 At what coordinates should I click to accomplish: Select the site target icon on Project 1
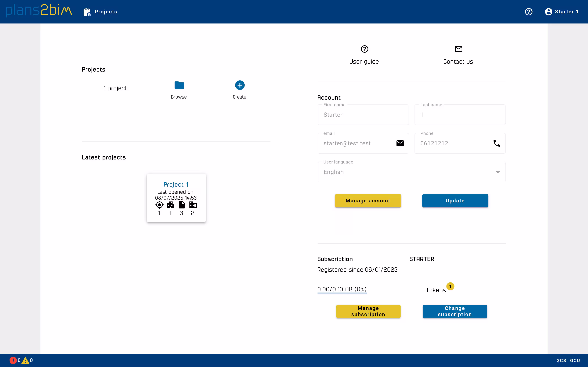click(159, 205)
